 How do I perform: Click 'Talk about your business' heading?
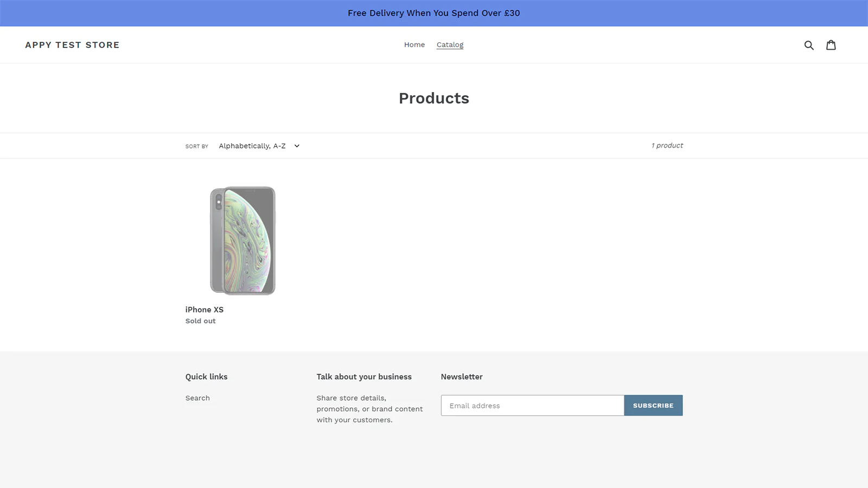point(364,377)
